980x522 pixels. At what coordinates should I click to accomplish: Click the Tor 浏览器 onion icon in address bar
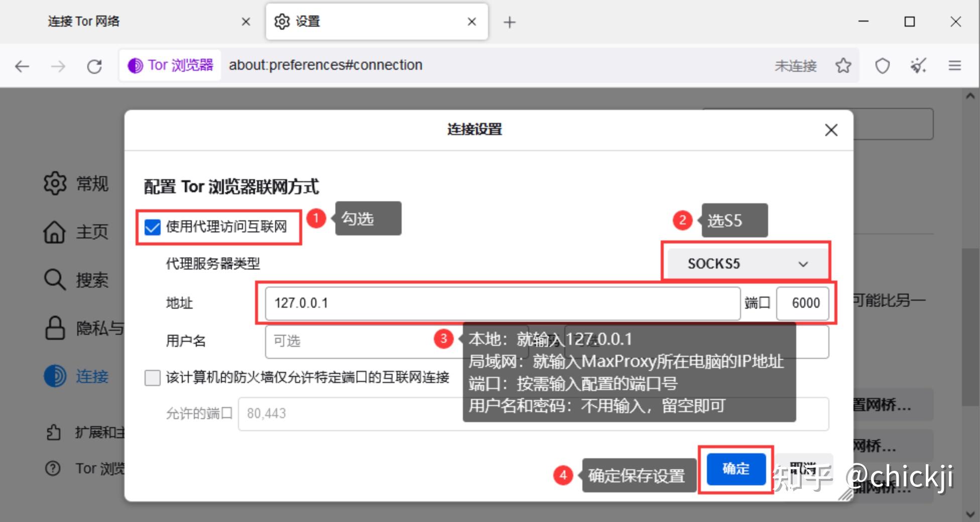point(135,65)
